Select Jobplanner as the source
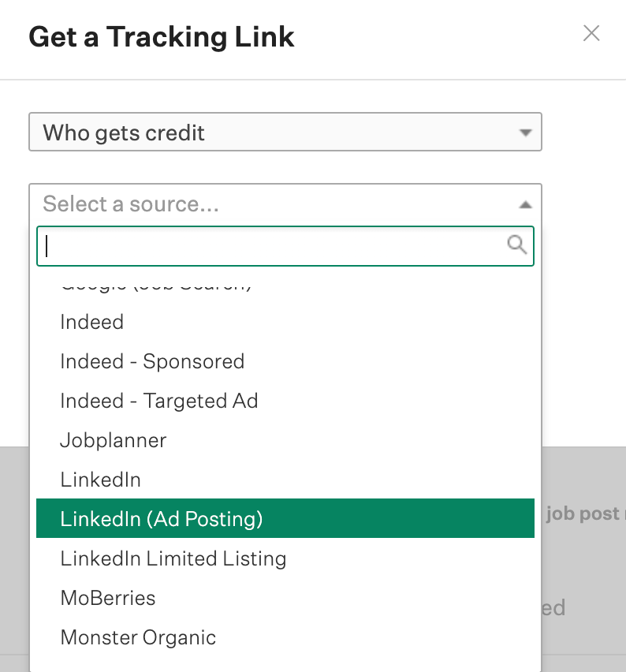The image size is (626, 672). [285, 440]
